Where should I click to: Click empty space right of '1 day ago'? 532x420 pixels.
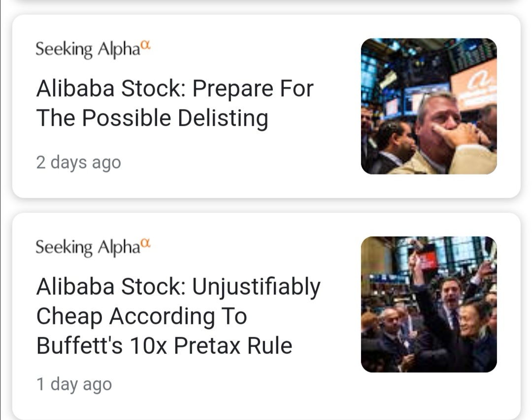236,385
